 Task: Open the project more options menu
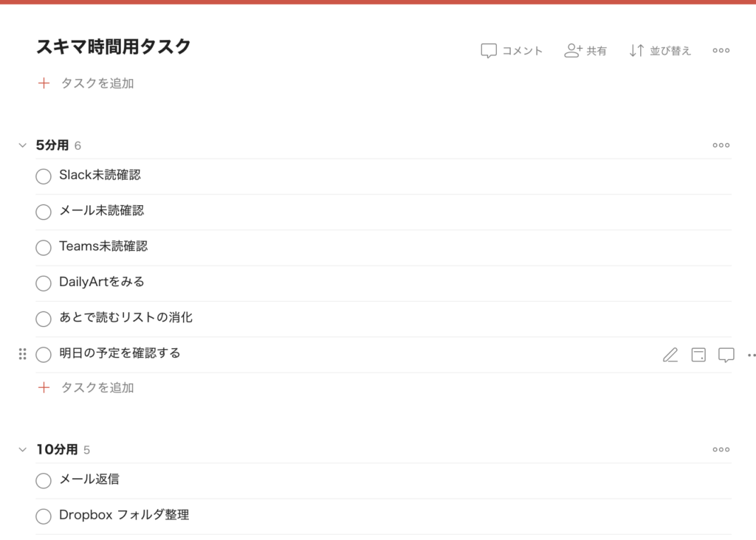(721, 51)
